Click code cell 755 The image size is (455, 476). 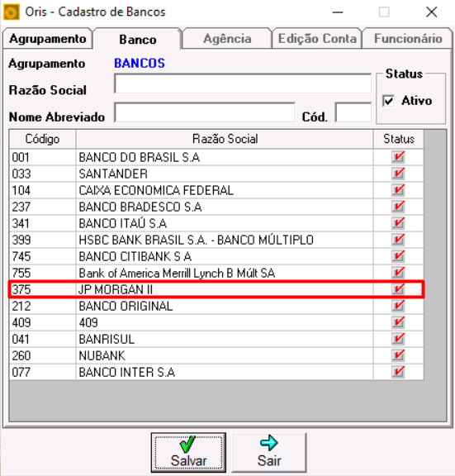42,273
